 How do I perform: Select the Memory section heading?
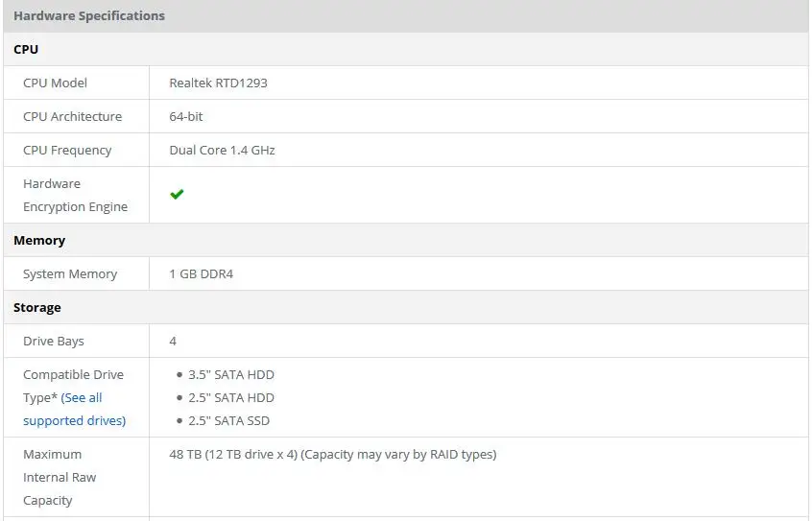tap(39, 240)
